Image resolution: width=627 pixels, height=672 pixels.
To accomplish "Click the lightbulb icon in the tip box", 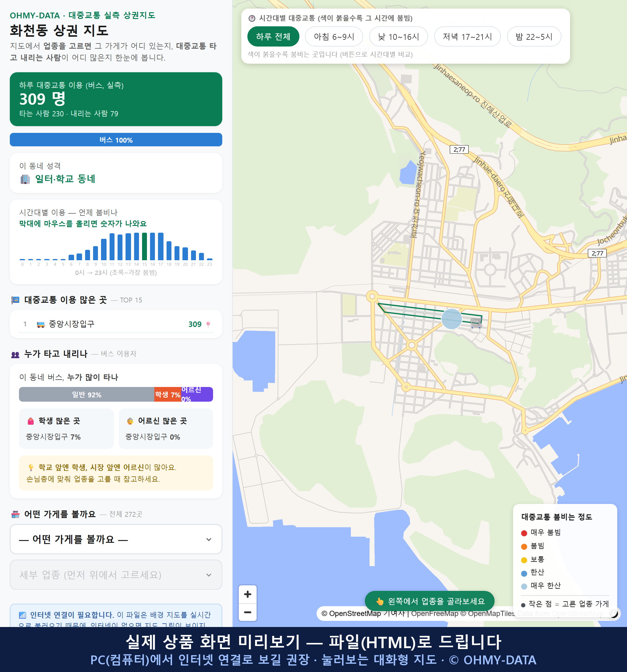I will [31, 467].
